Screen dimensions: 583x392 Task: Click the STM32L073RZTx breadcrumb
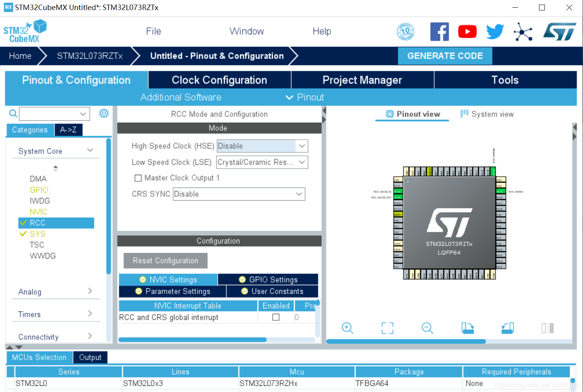90,56
